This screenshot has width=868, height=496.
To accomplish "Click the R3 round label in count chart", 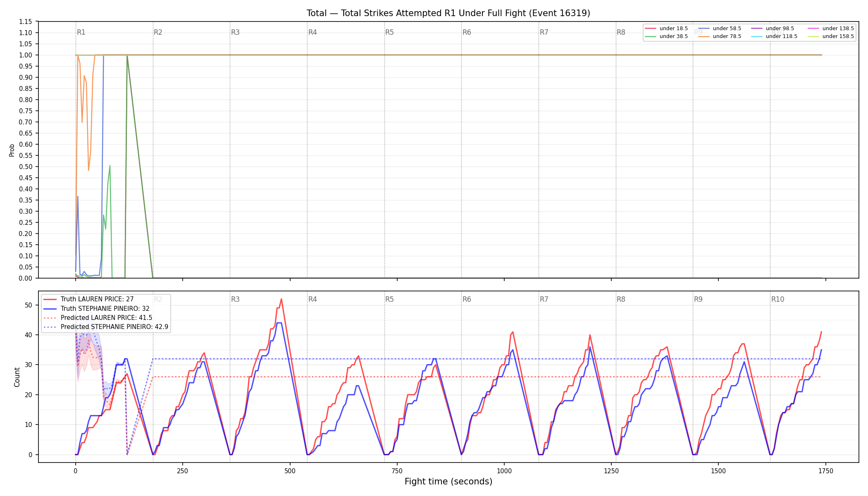I will pos(235,299).
